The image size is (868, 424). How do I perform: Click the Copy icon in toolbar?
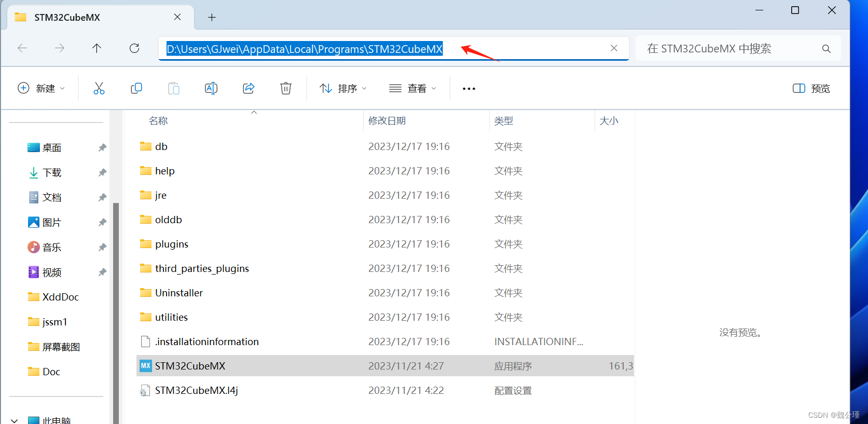click(136, 88)
